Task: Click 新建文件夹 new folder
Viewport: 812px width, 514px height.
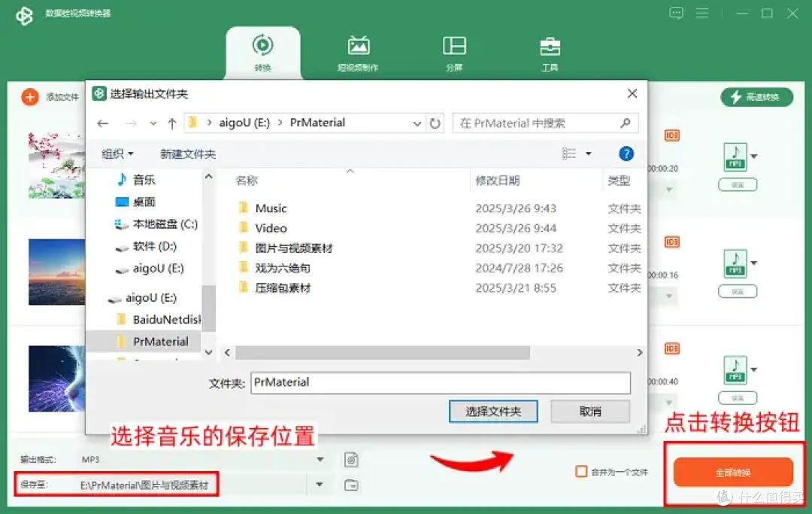Action: coord(188,154)
